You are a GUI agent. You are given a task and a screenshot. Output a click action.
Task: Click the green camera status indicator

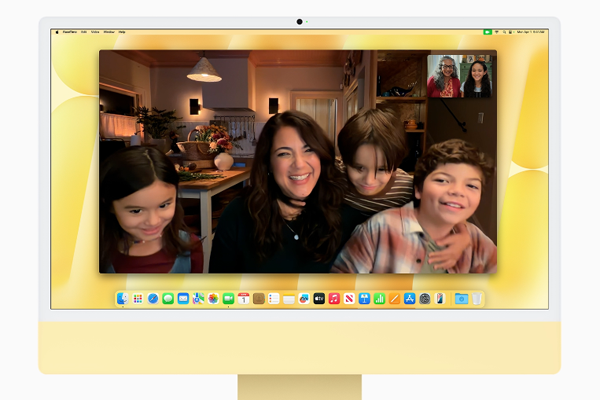[487, 32]
